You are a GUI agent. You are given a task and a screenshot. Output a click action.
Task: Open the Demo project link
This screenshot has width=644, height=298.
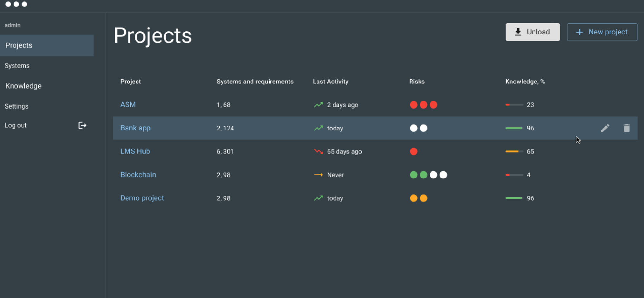point(142,198)
